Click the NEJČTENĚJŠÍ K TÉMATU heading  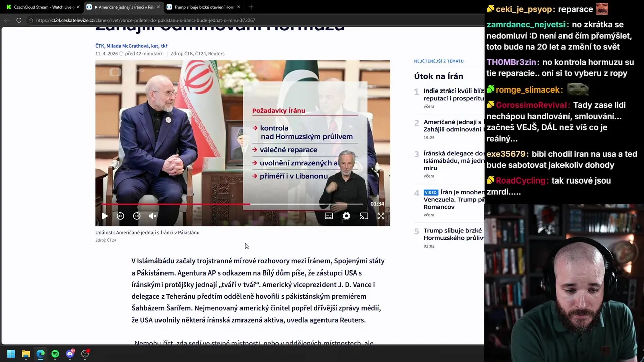(x=439, y=61)
